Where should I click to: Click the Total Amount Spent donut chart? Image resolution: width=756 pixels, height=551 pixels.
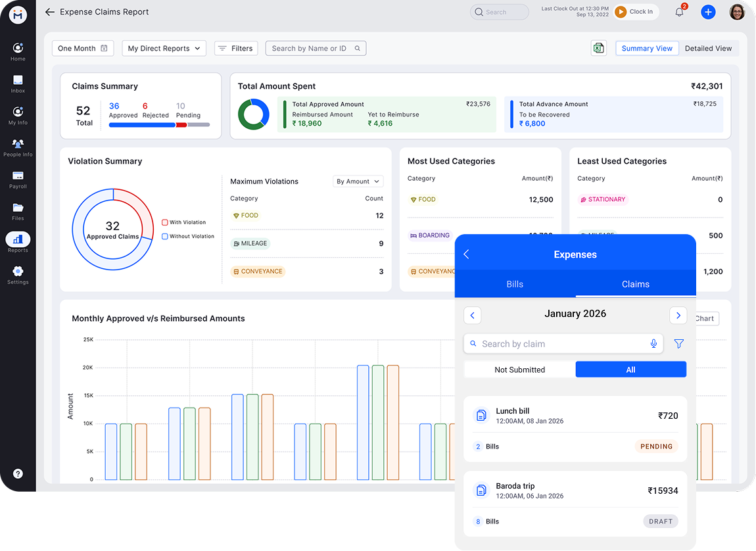coord(254,114)
